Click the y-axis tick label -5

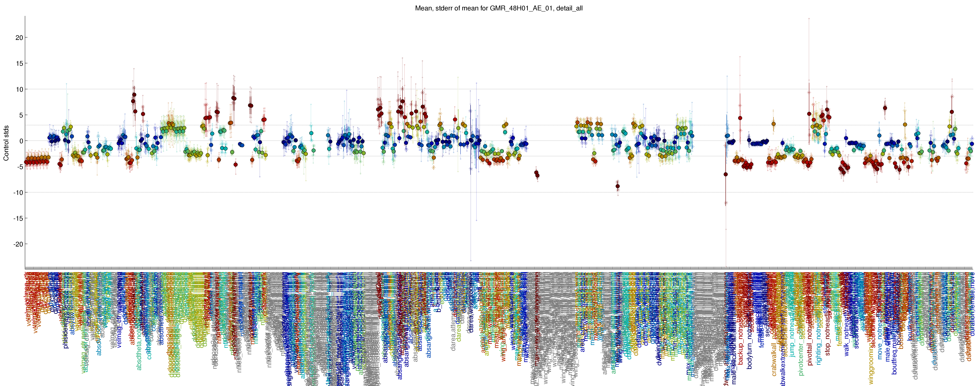point(20,167)
